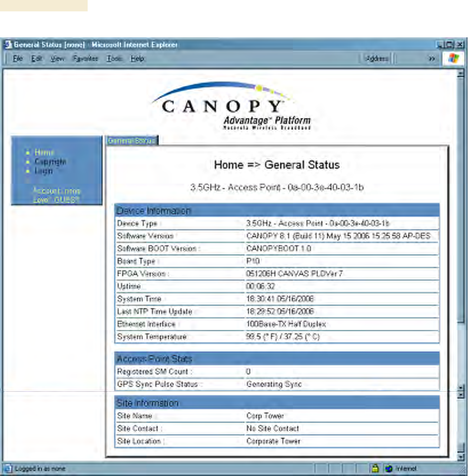This screenshot has width=468, height=476.
Task: Click the vertical scrollbar thumb
Action: 461,200
